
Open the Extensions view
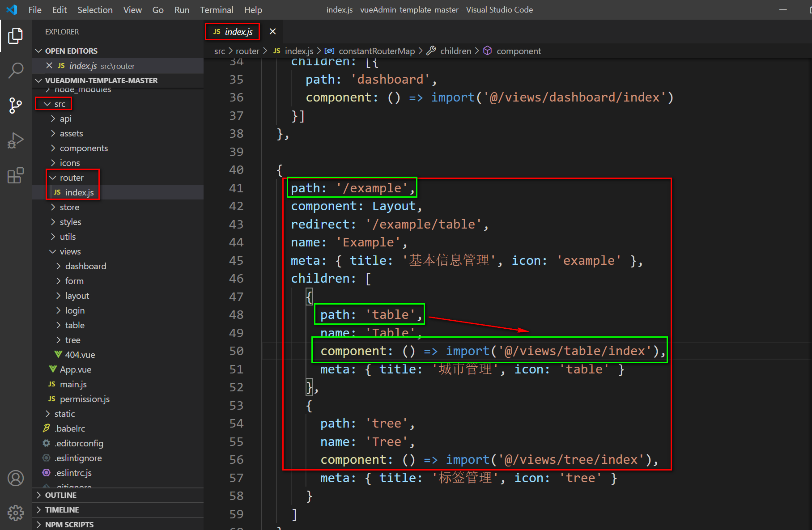(16, 175)
